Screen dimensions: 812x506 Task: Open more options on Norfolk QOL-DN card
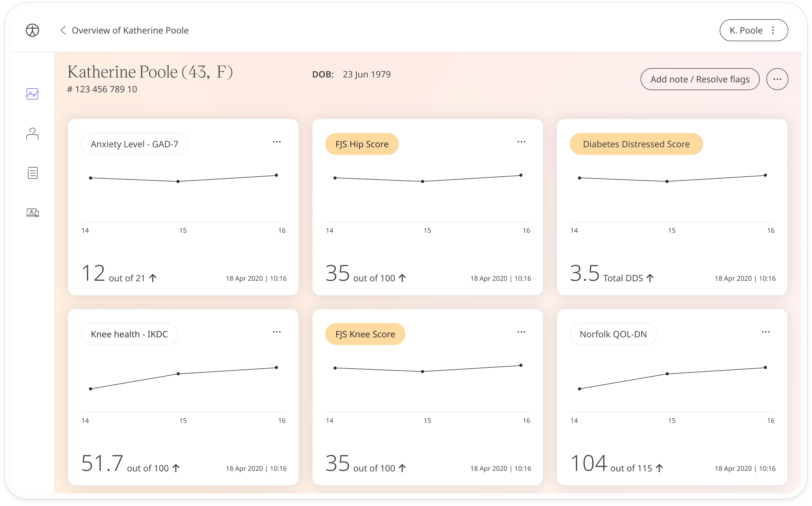point(766,332)
